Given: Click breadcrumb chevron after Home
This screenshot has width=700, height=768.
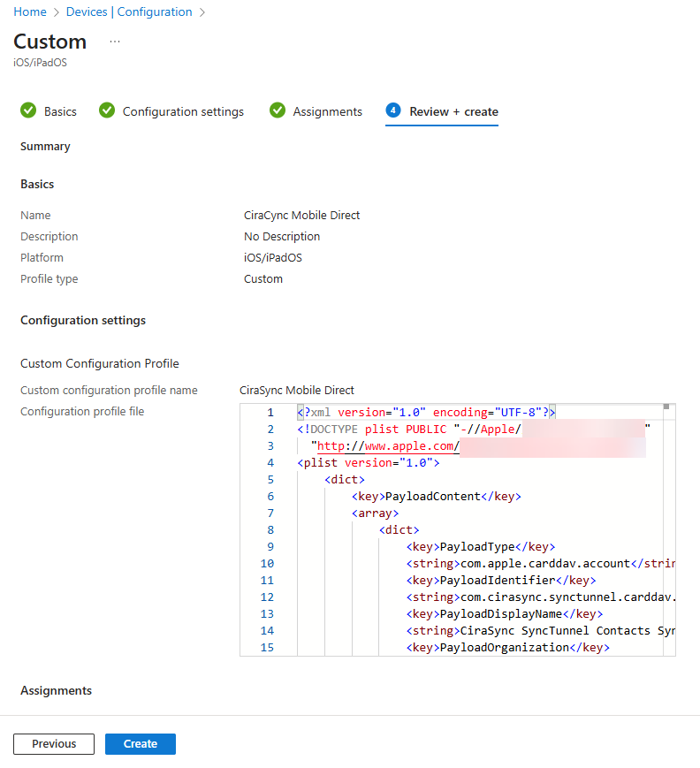Looking at the screenshot, I should (56, 12).
